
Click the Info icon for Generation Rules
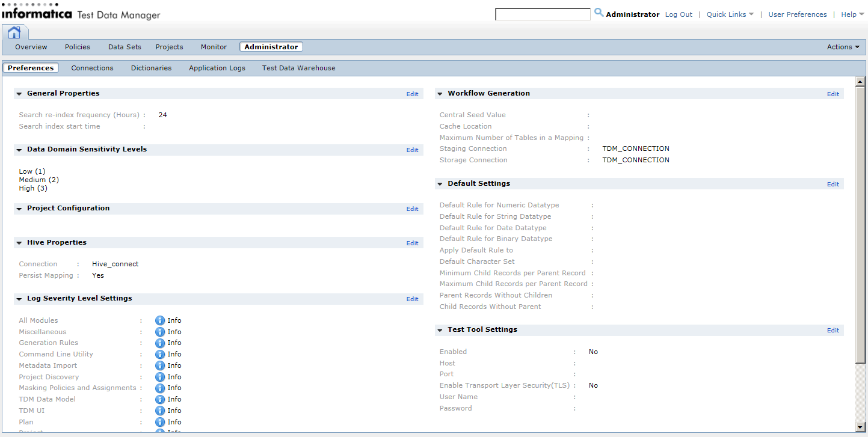tap(160, 343)
